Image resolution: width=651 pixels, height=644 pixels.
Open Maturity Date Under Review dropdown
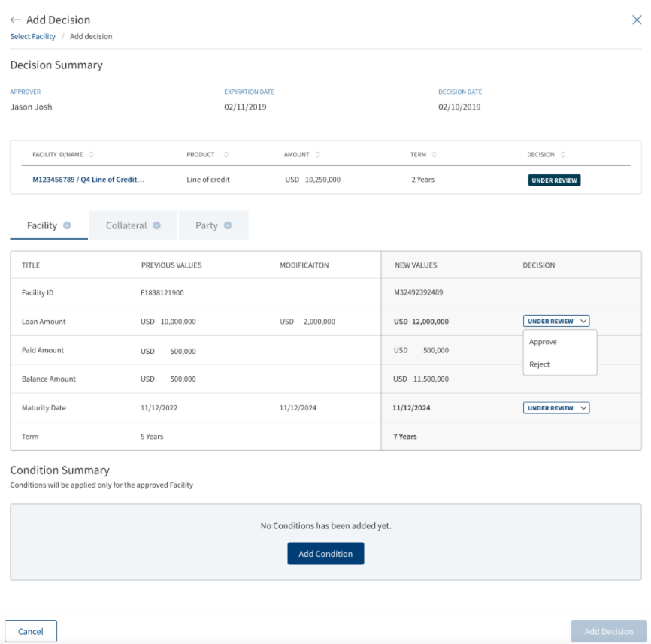(x=556, y=407)
